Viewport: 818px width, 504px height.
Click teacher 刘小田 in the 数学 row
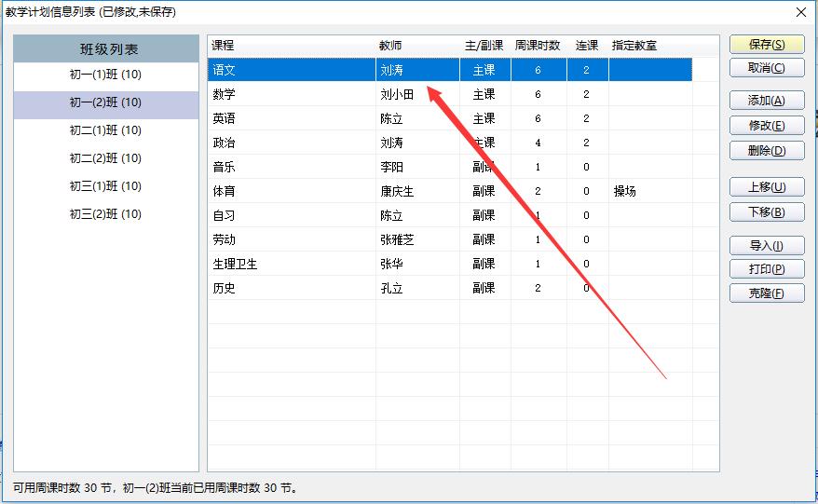397,94
